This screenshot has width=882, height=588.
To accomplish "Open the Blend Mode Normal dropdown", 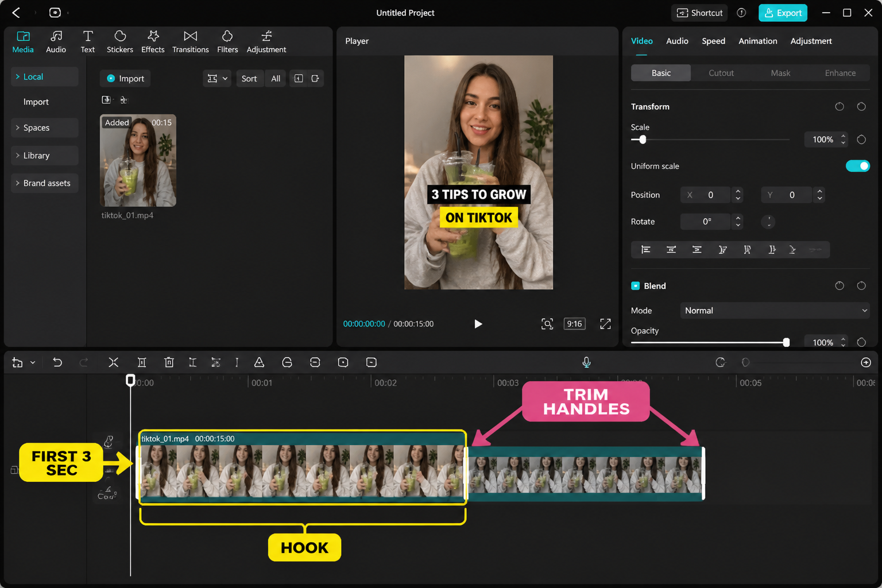I will [x=775, y=311].
